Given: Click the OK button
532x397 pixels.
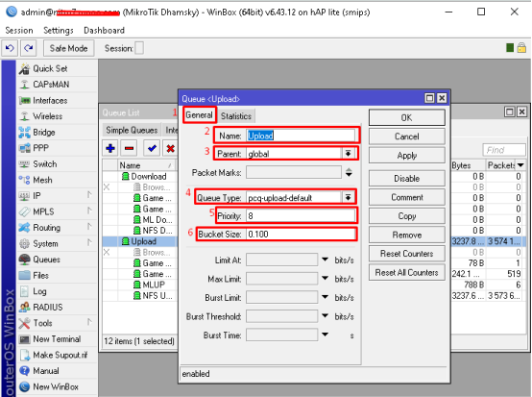Looking at the screenshot, I should [407, 118].
